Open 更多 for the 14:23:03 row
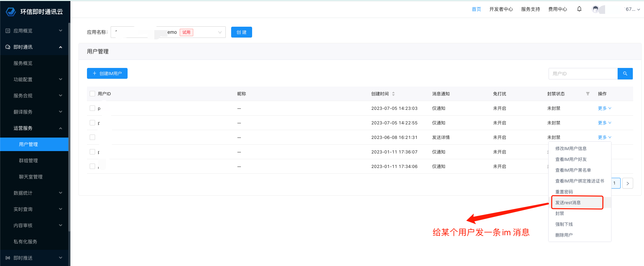644x266 pixels. 604,108
